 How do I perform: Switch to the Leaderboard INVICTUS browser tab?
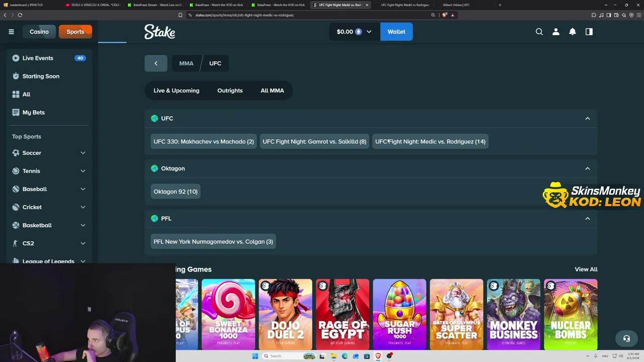click(x=30, y=5)
